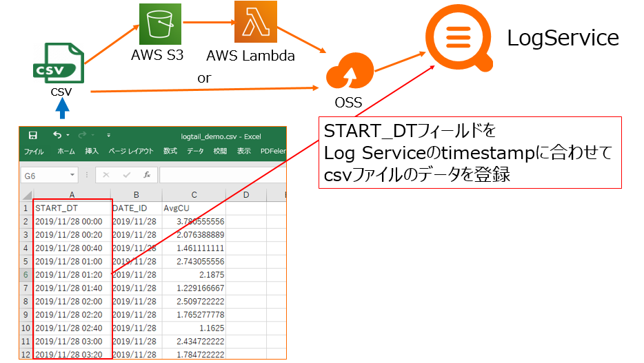This screenshot has width=644, height=363.
Task: Click cell 2019/11/28 02:00
Action: (x=72, y=302)
